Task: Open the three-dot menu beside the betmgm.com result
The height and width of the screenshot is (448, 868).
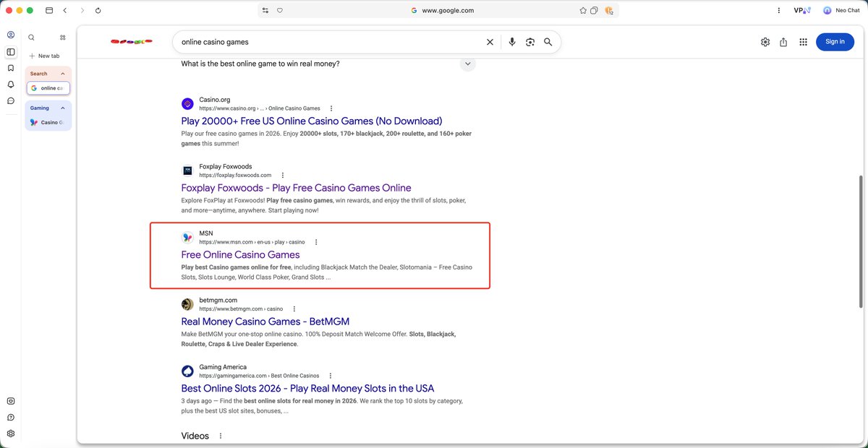Action: tap(294, 309)
